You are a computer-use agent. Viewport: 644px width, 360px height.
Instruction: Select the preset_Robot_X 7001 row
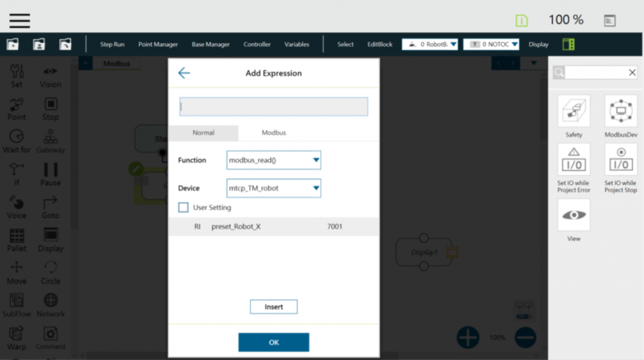point(274,227)
